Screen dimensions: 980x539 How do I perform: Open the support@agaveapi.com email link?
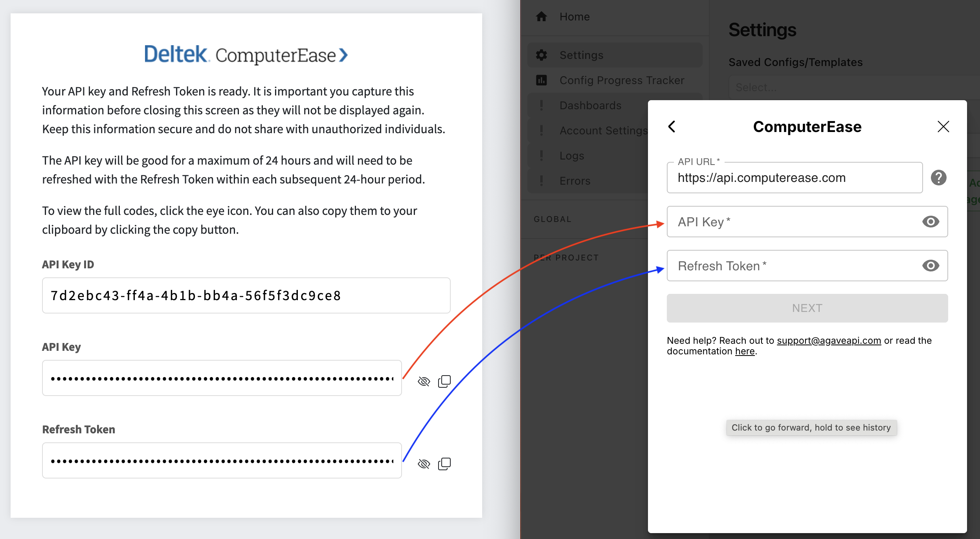click(x=829, y=341)
